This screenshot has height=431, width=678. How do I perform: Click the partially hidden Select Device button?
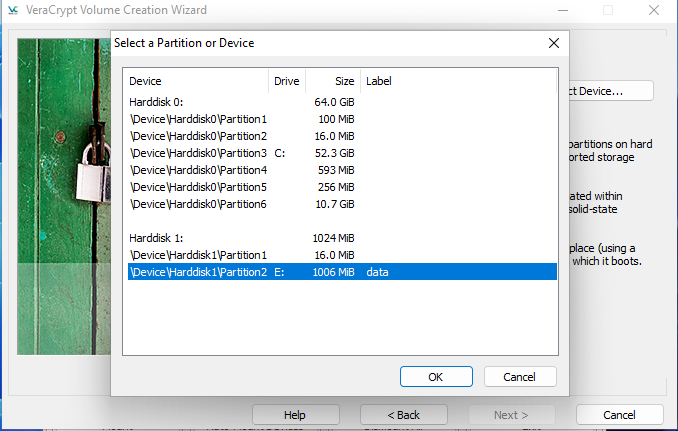click(x=611, y=91)
